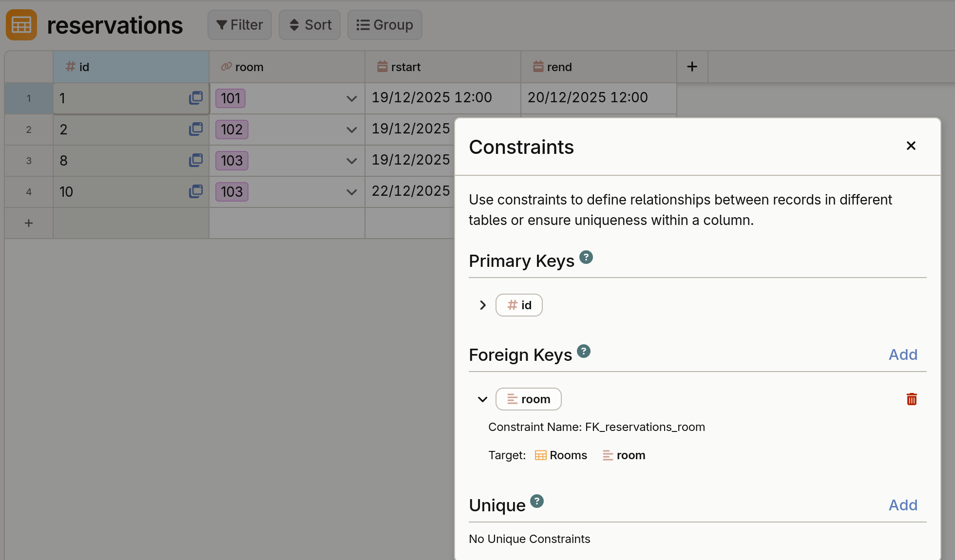
Task: Open record 1 expand icon
Action: (196, 98)
